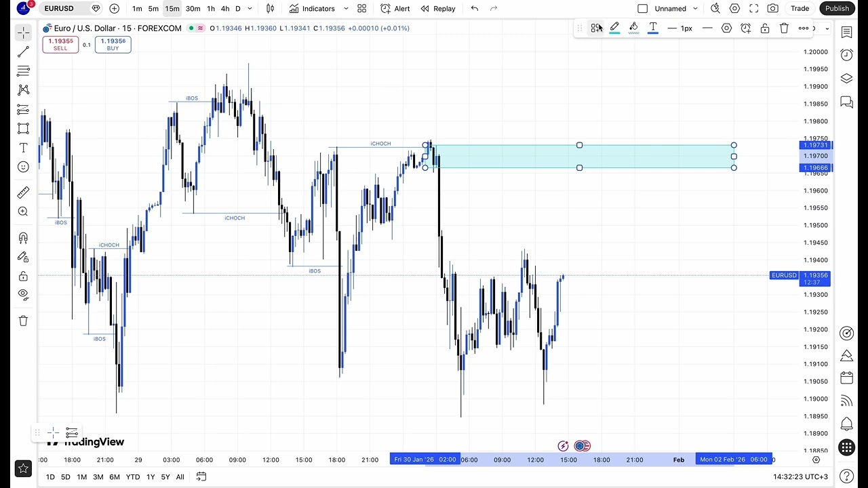Viewport: 868px width, 488px height.
Task: Open the Trade panel button
Action: click(x=800, y=8)
